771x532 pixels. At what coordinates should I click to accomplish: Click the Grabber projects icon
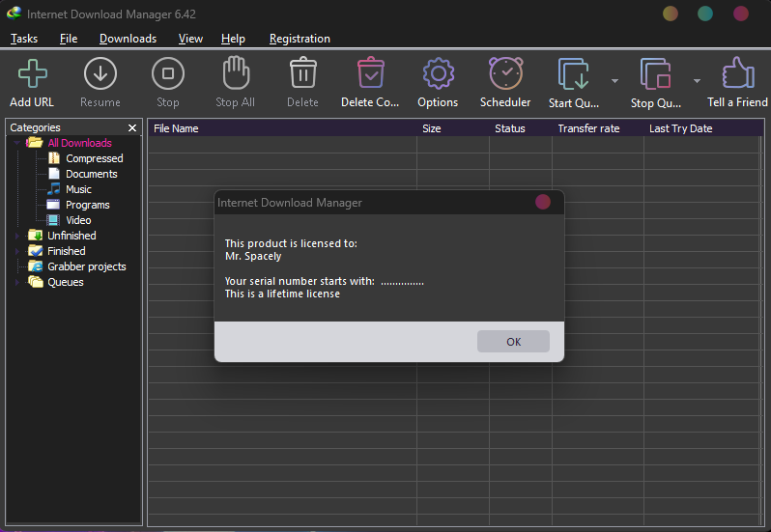point(36,266)
